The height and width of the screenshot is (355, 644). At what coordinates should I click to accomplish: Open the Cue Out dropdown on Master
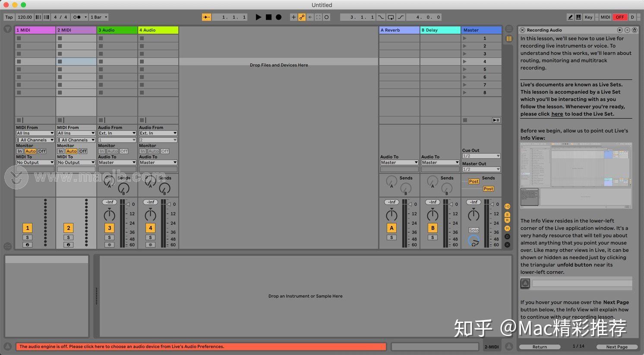coord(481,156)
